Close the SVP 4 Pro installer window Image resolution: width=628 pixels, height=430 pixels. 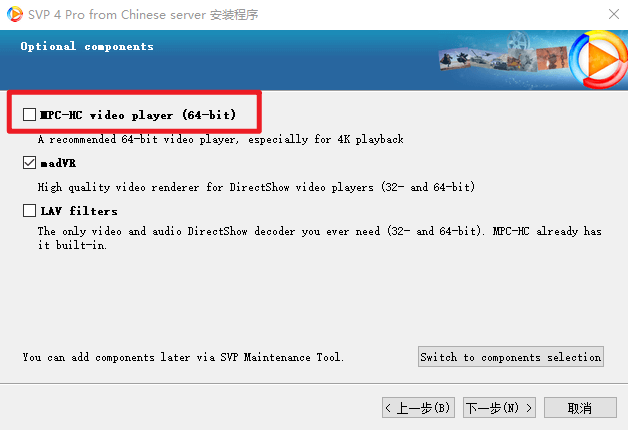(x=614, y=14)
